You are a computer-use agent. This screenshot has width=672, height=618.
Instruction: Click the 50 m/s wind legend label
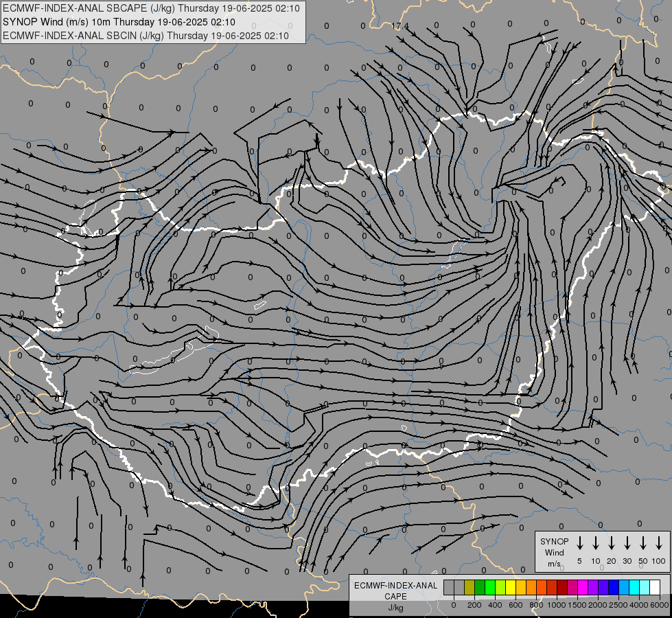coord(643,561)
